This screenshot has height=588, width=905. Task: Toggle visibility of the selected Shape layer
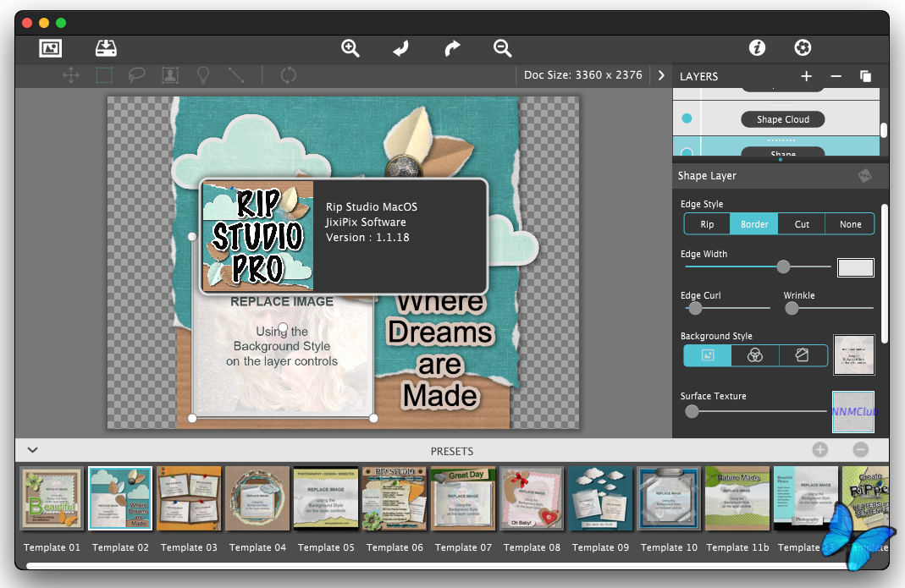[687, 152]
